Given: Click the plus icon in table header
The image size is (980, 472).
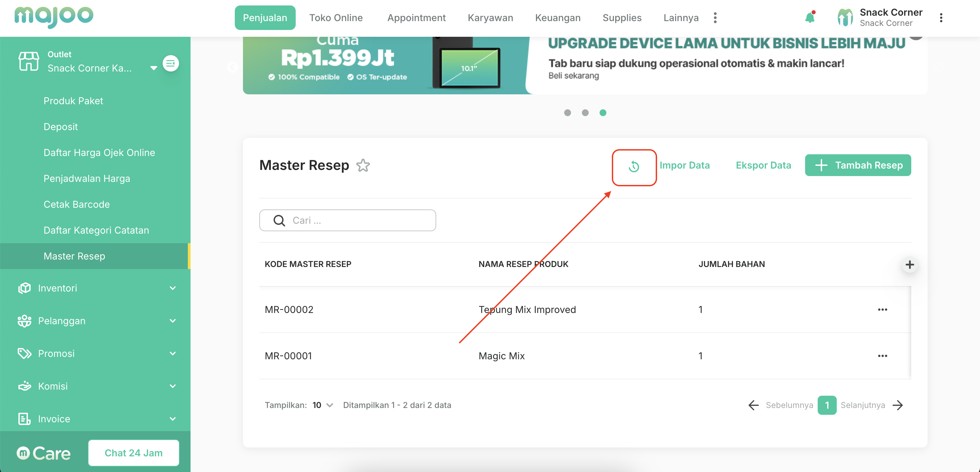Looking at the screenshot, I should (909, 265).
